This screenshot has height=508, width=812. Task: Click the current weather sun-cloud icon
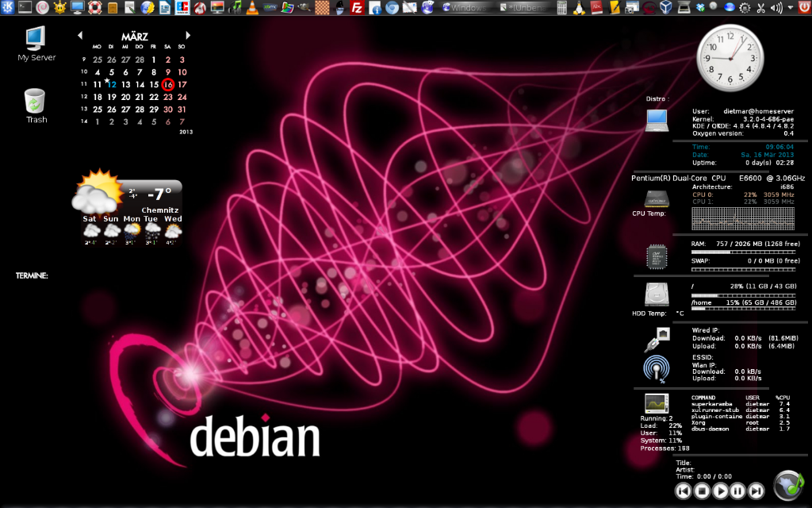coord(96,191)
